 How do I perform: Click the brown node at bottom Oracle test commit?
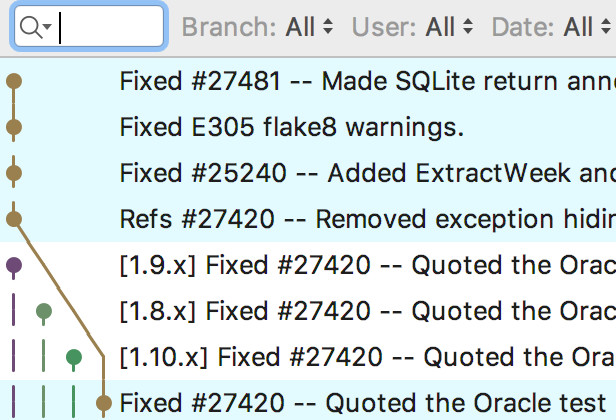click(x=104, y=403)
